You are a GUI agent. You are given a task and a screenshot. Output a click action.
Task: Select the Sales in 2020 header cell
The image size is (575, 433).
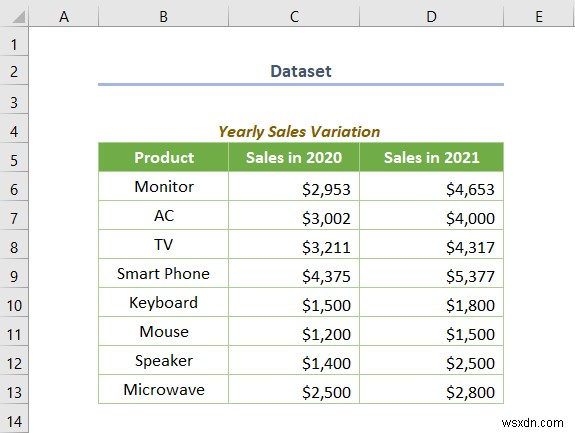click(294, 158)
